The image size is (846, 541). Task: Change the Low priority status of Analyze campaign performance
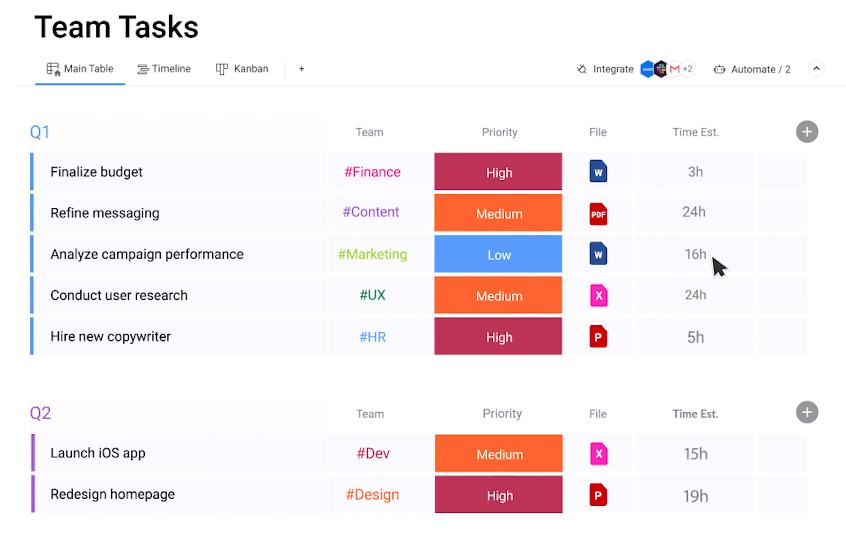coord(498,254)
